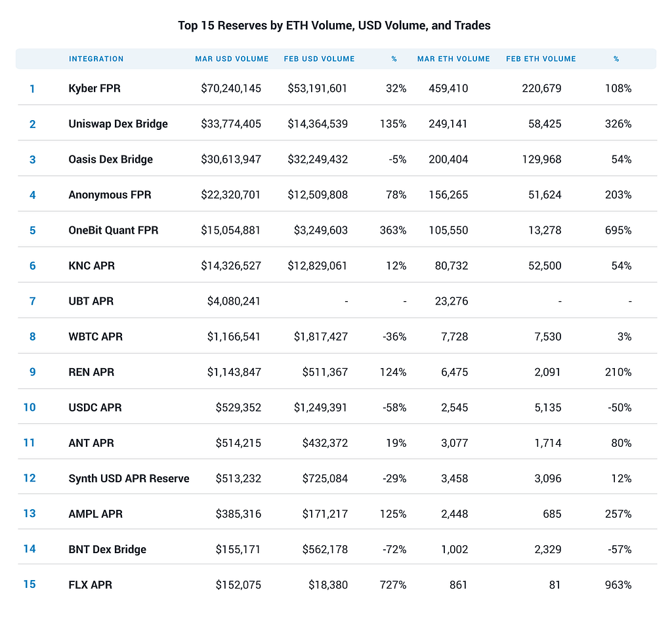Viewport: 672px width, 624px height.
Task: Click the MAR USD VOLUME column header
Action: tap(232, 58)
